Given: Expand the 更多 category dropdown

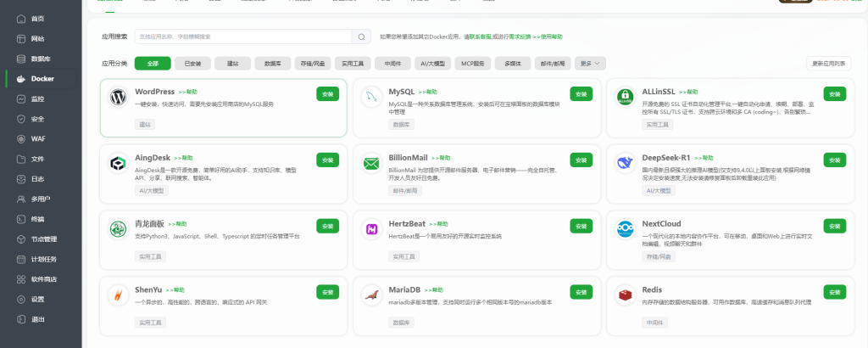Looking at the screenshot, I should coord(590,64).
